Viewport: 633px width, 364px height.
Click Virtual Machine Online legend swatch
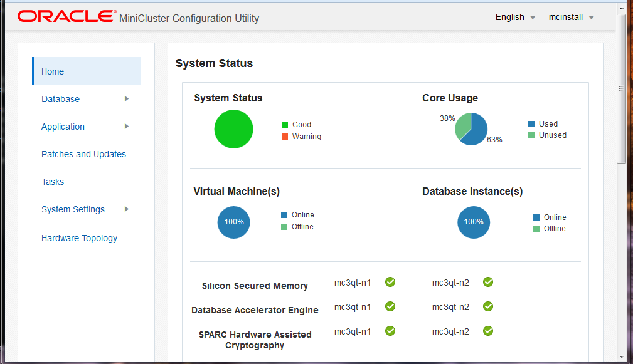[x=284, y=215]
